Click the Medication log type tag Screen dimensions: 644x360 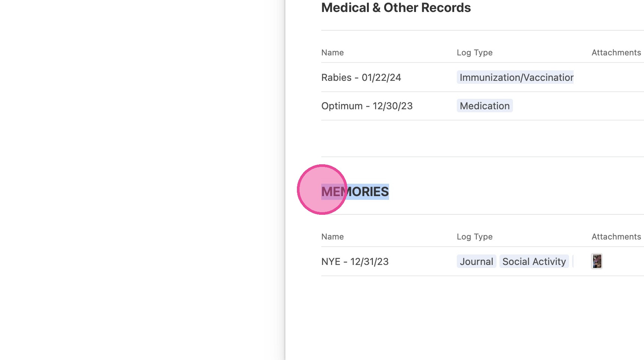click(484, 106)
